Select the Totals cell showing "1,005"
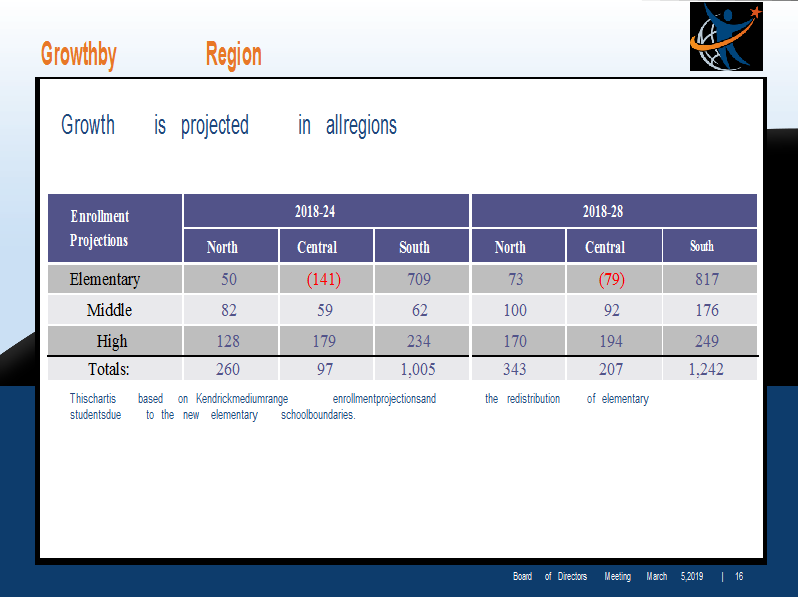This screenshot has width=800, height=600. [x=422, y=368]
